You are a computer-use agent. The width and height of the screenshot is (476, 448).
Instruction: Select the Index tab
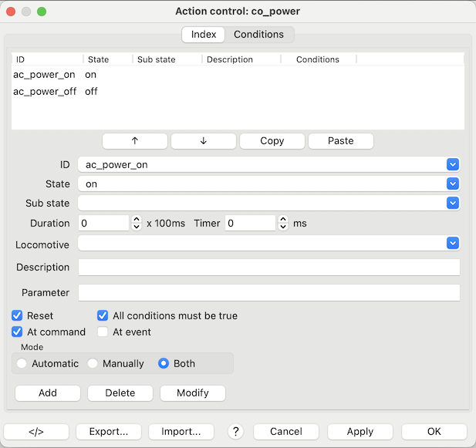(x=204, y=35)
